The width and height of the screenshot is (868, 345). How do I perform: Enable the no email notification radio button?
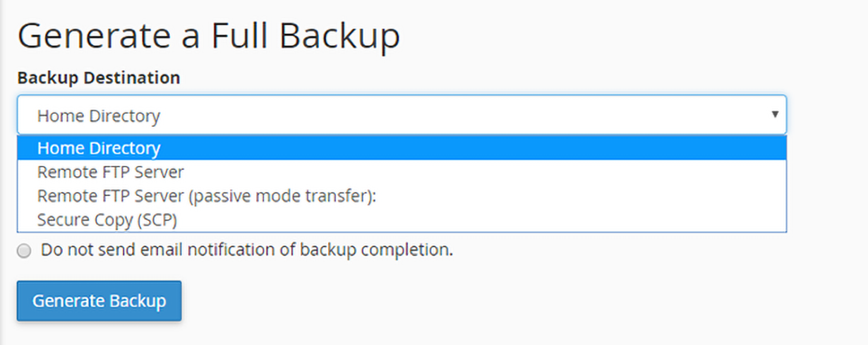25,251
